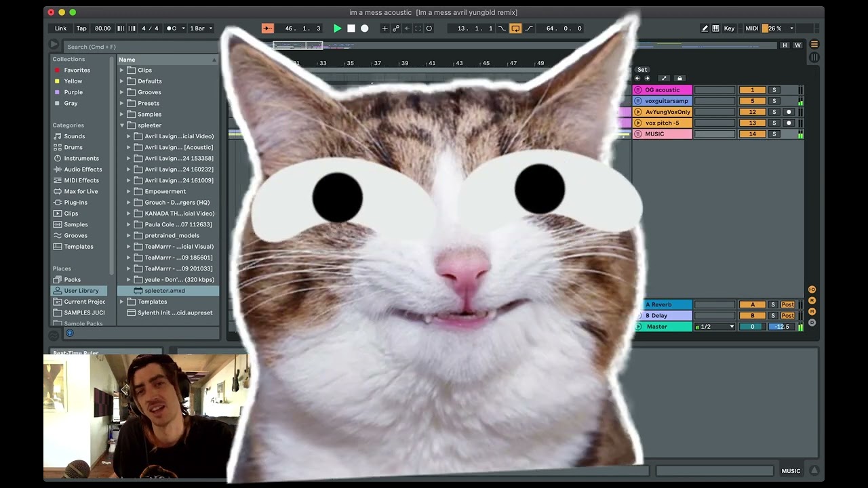Toggle the metronome switch
Viewport: 868px width, 488px height.
(172, 28)
